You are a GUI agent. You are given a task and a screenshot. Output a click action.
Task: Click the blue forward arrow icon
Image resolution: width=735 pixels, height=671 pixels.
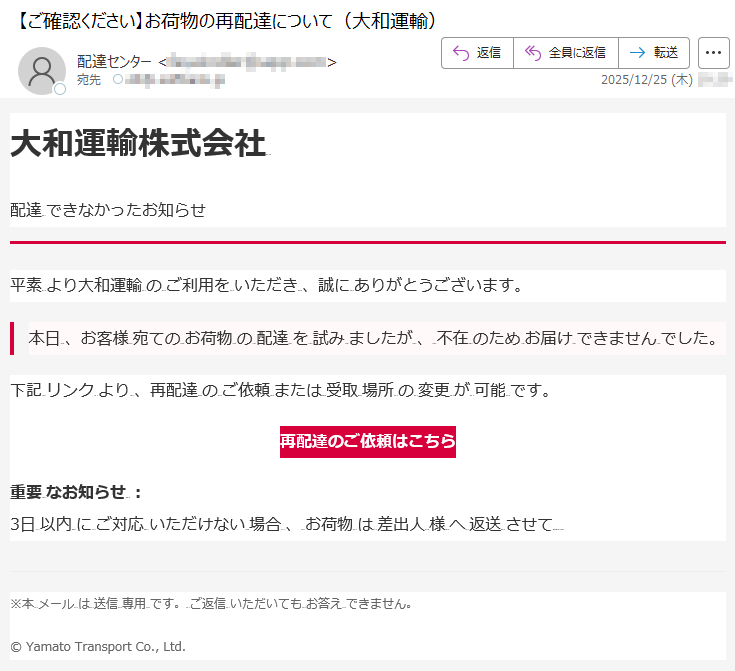[637, 53]
